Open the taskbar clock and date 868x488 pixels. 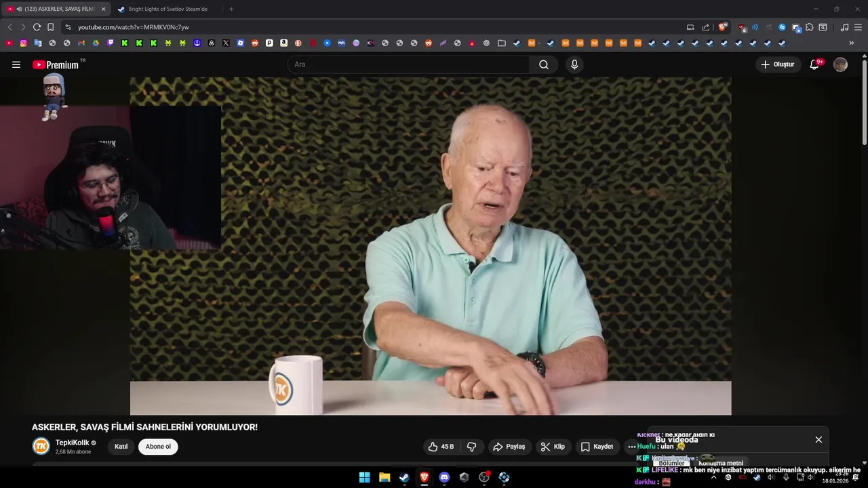[835, 477]
